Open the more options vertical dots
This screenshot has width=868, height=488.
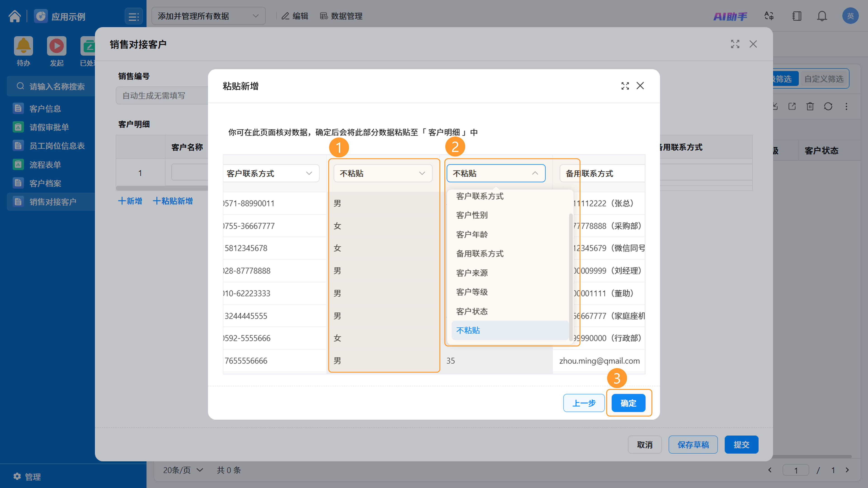846,107
